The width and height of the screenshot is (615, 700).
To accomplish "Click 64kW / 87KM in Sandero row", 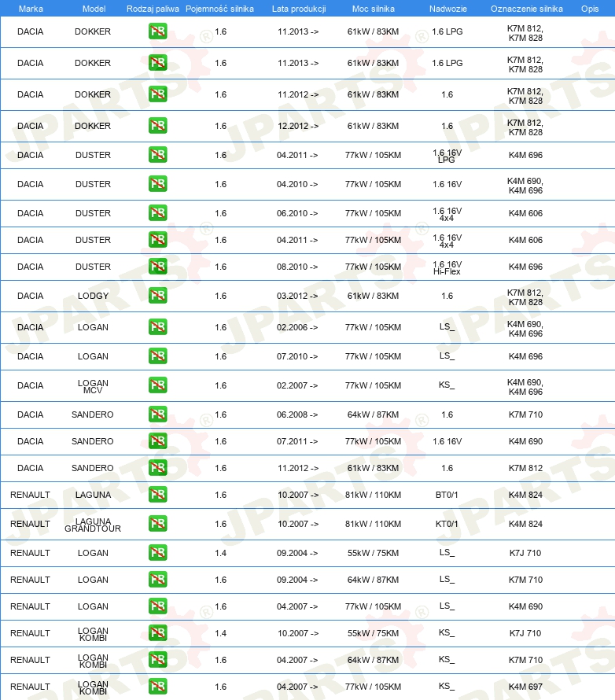I will point(373,414).
